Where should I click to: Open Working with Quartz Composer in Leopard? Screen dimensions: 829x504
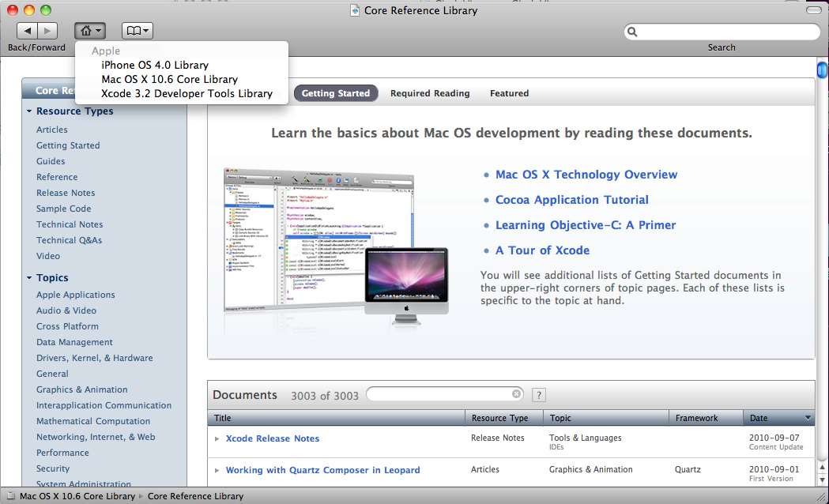click(x=322, y=470)
